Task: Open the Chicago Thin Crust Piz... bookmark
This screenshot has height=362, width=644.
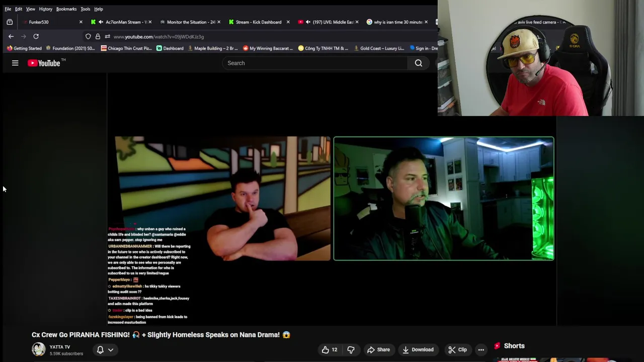Action: point(126,48)
